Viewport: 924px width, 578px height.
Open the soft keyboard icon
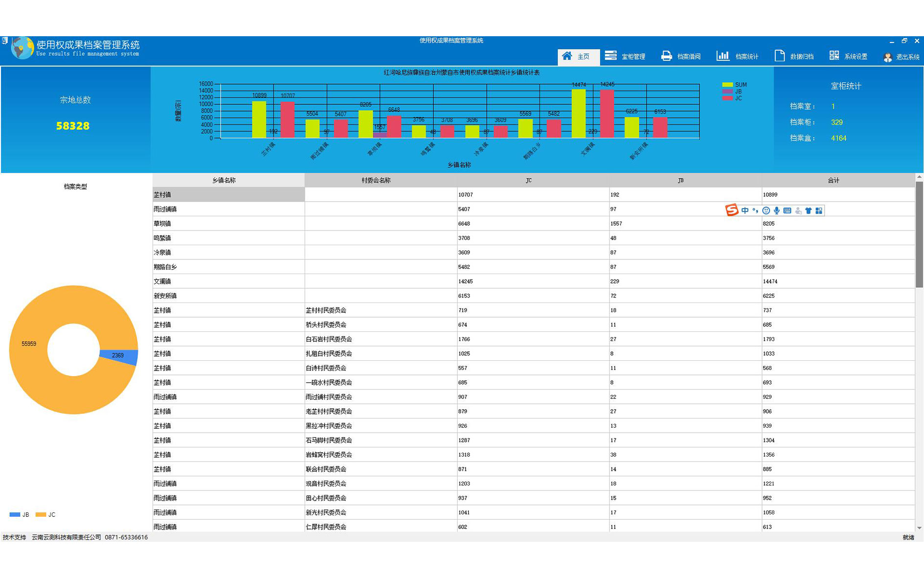click(x=787, y=210)
